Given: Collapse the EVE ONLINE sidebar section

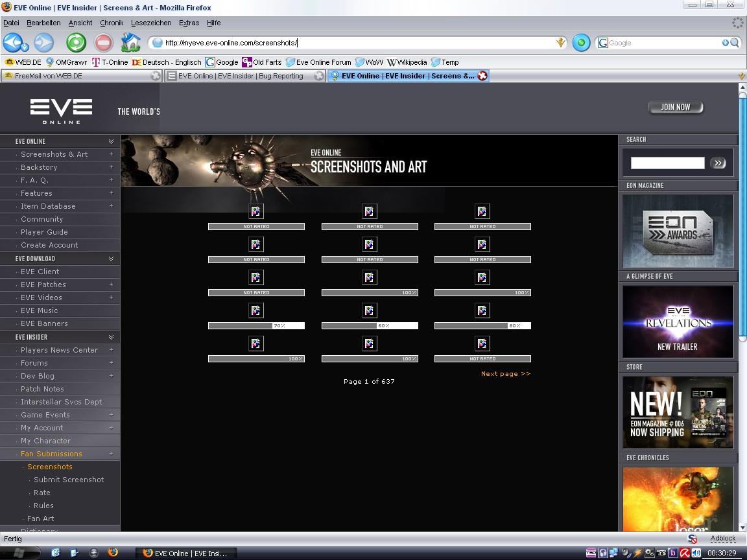Looking at the screenshot, I should pyautogui.click(x=111, y=141).
